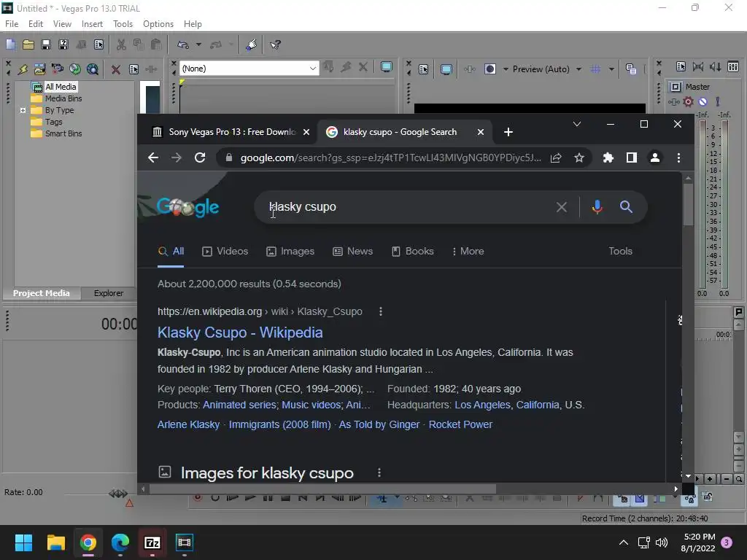The image size is (747, 560).
Task: Open the Images search filter
Action: pos(290,252)
